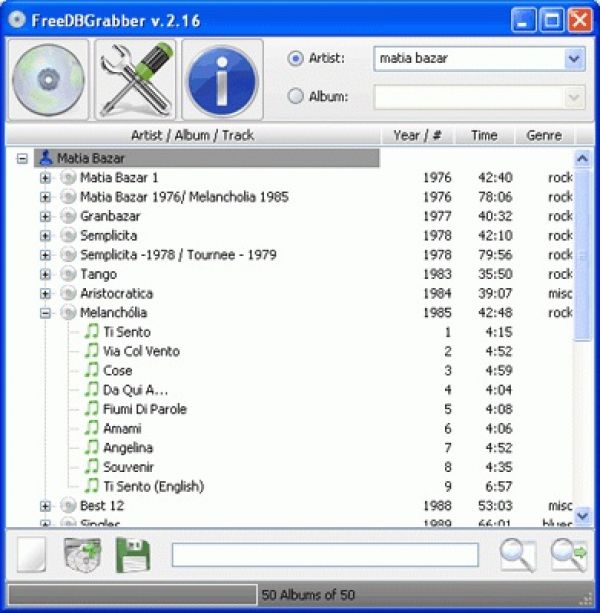This screenshot has height=613, width=600.
Task: Expand Semplicita -1978 / Tournee - 1979 album
Action: pos(45,255)
